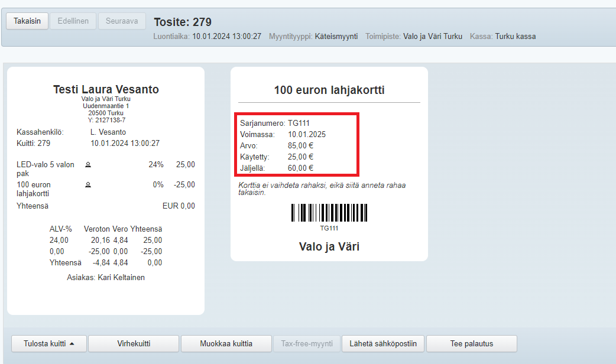
Task: Start a return with Tee palautus
Action: 471,343
